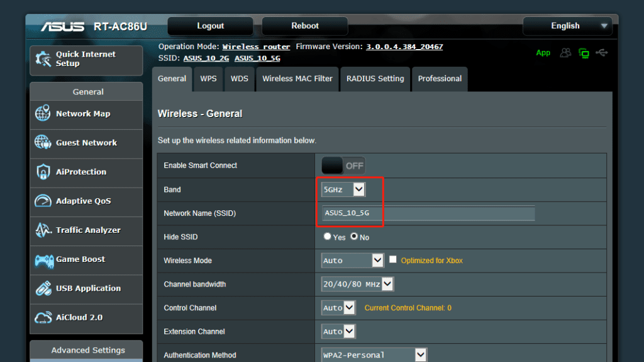This screenshot has width=644, height=362.
Task: Switch to the Wireless MAC Filter tab
Action: coord(297,79)
